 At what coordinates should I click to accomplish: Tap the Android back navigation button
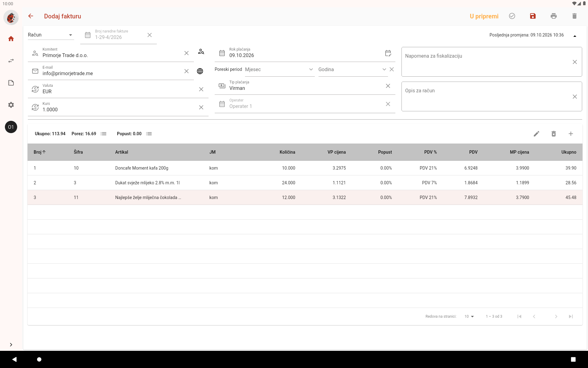point(14,359)
